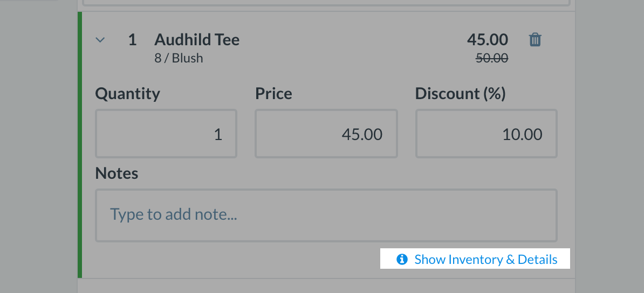This screenshot has height=293, width=644.
Task: Collapse the Audhild Tee line item chevron
Action: coord(100,40)
